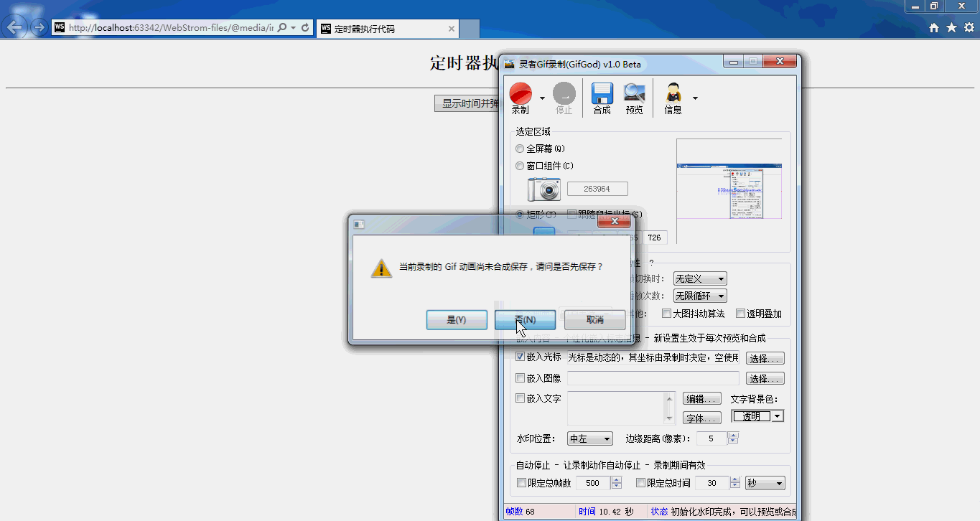
Task: Click the browser address bar URL field
Action: pos(170,28)
